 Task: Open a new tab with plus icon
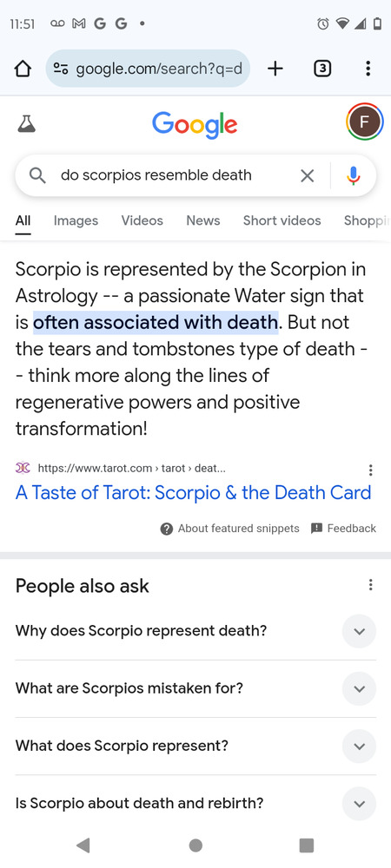point(275,69)
